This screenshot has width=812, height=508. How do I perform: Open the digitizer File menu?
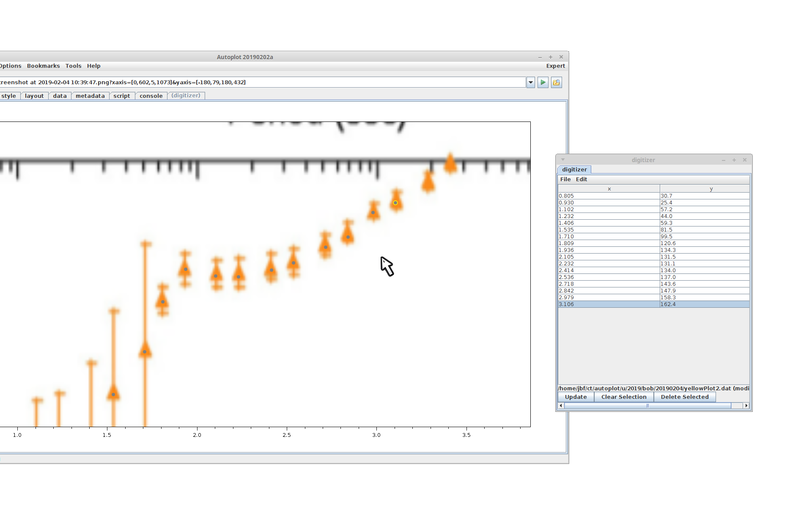click(x=565, y=179)
